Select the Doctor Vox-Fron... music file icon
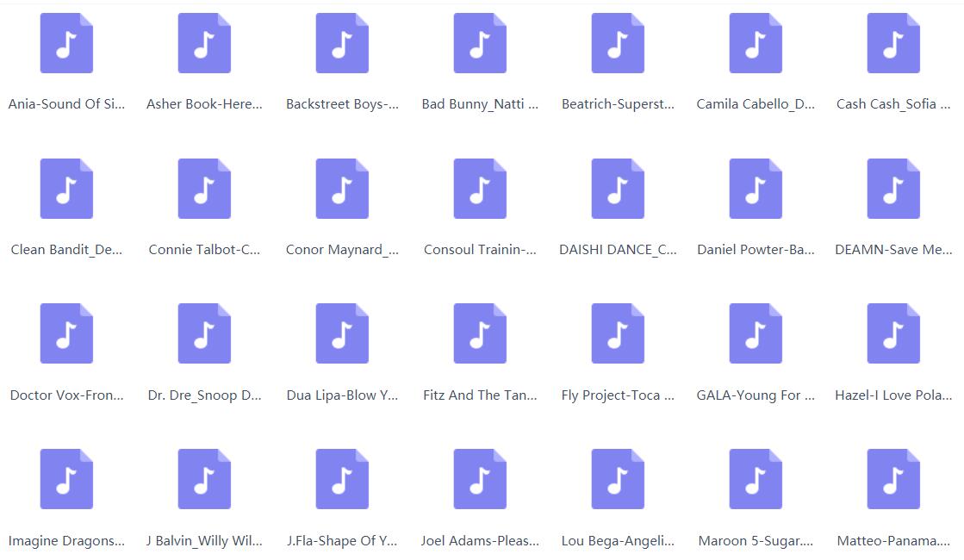Viewport: 964px width, 560px height. 66,333
